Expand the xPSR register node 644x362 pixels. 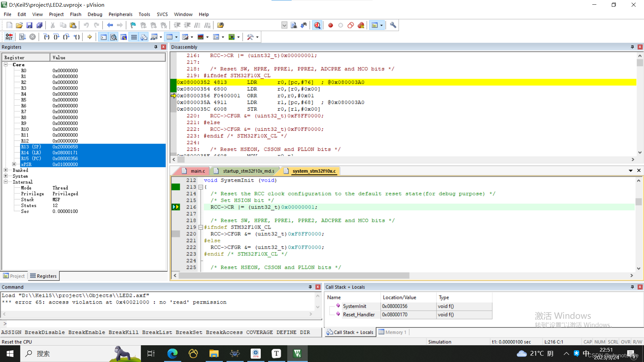14,164
